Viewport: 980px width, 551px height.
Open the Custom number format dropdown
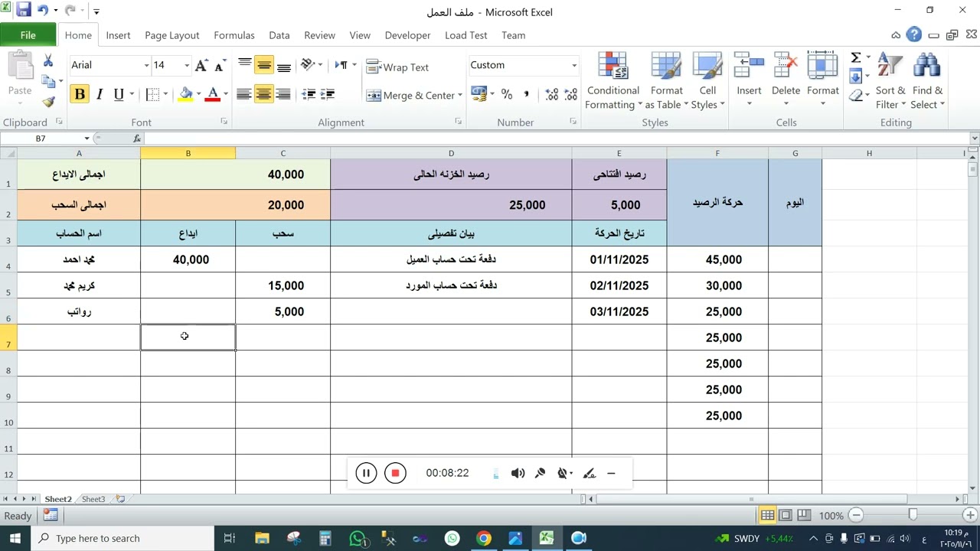tap(574, 66)
